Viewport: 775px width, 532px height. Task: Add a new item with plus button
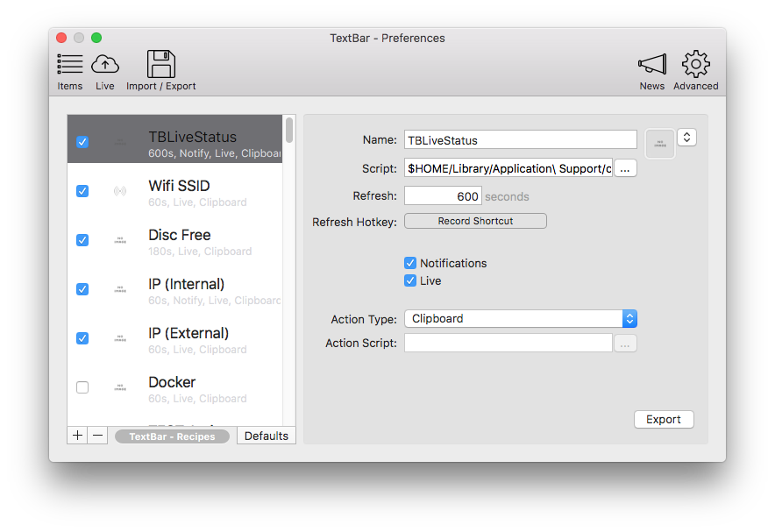77,436
